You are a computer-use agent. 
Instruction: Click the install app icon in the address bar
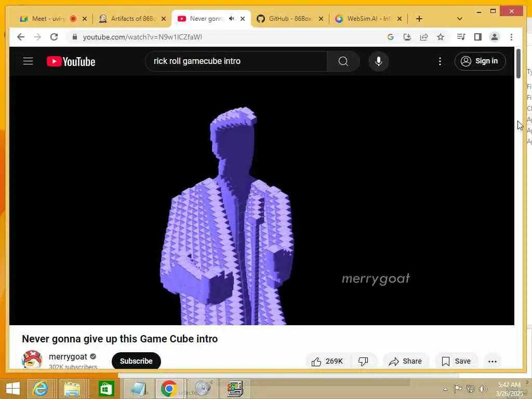(x=407, y=37)
